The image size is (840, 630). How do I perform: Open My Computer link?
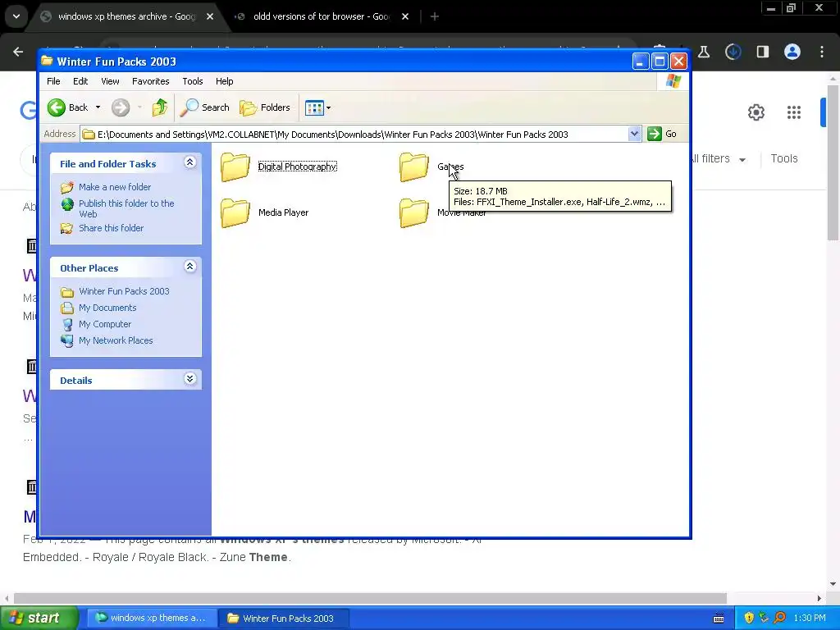point(104,324)
